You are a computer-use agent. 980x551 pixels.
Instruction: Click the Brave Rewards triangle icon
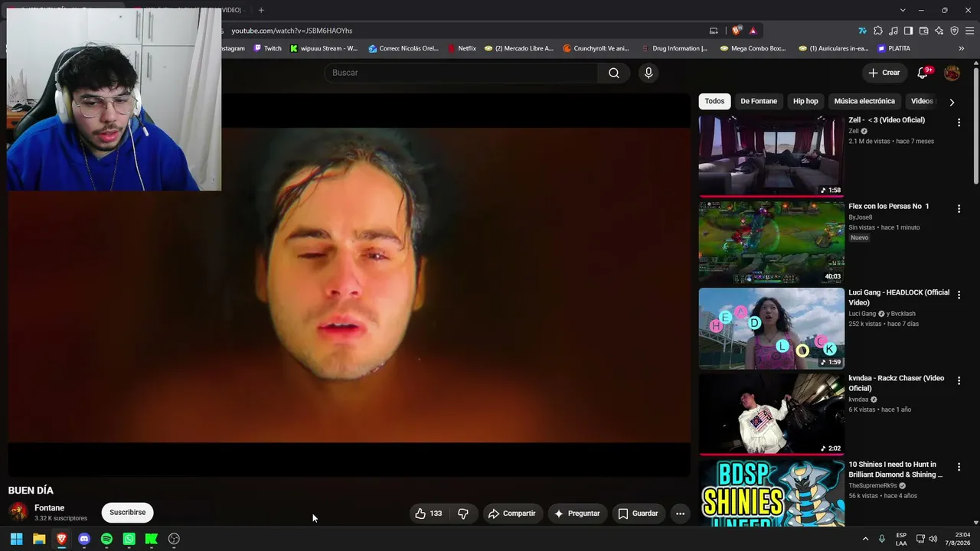coord(753,31)
